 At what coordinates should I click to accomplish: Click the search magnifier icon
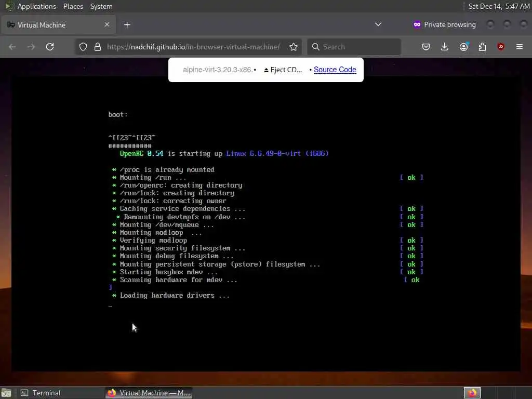pyautogui.click(x=315, y=47)
